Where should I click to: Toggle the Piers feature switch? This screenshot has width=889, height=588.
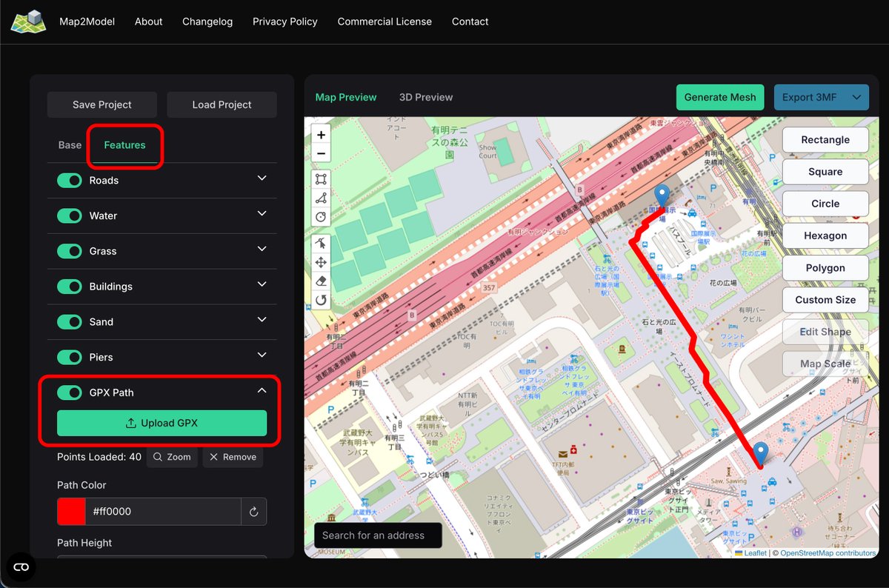(x=70, y=358)
